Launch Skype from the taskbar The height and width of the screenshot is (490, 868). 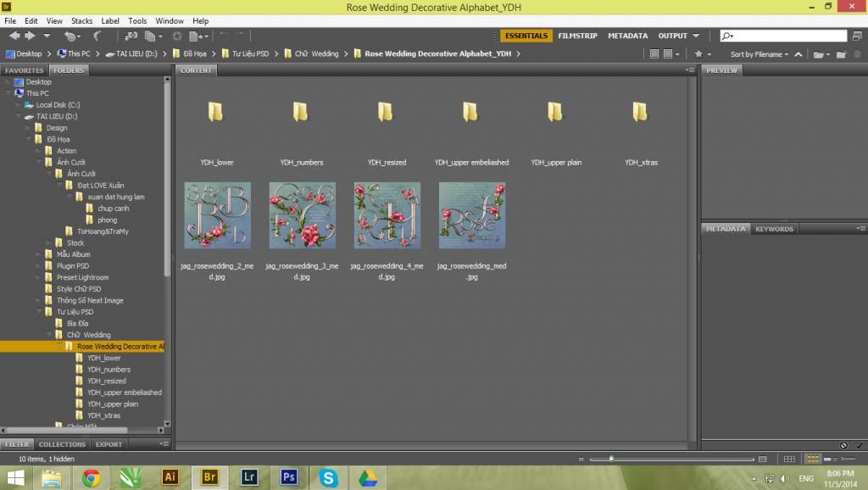point(328,477)
